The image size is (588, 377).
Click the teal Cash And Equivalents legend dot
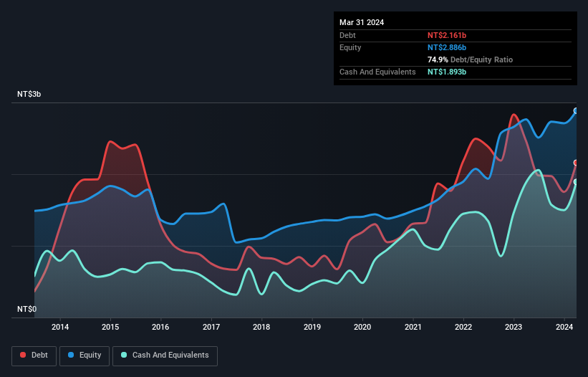pos(124,355)
